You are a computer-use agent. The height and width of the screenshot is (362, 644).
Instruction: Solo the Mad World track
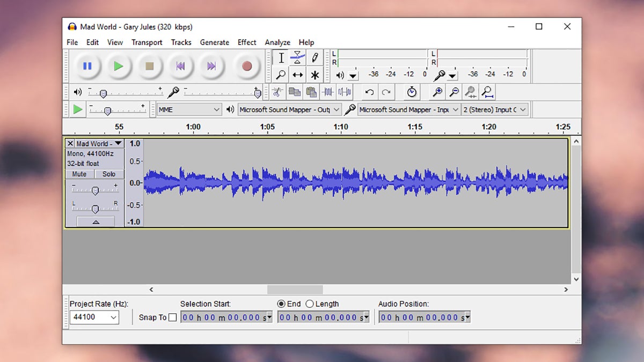[109, 174]
